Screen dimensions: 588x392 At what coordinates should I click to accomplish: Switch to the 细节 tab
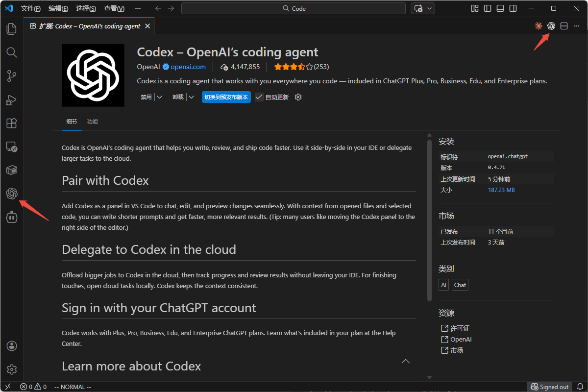pyautogui.click(x=72, y=122)
